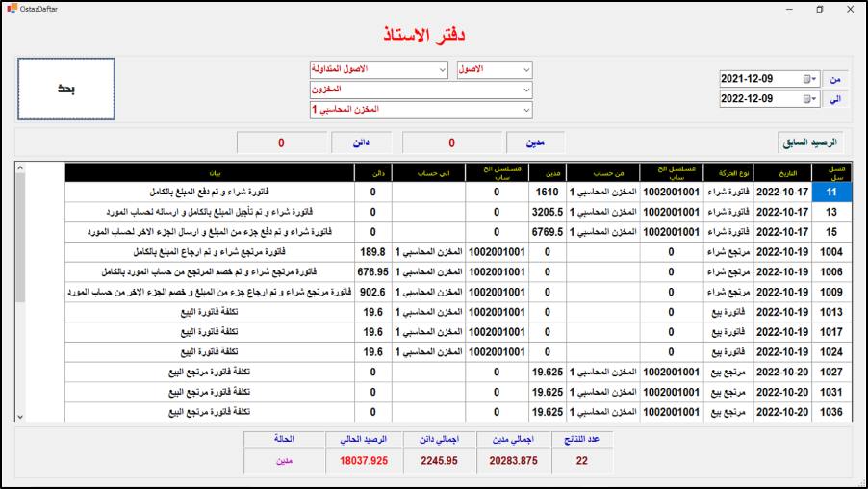Click the scroll up arrow of the table

click(21, 168)
